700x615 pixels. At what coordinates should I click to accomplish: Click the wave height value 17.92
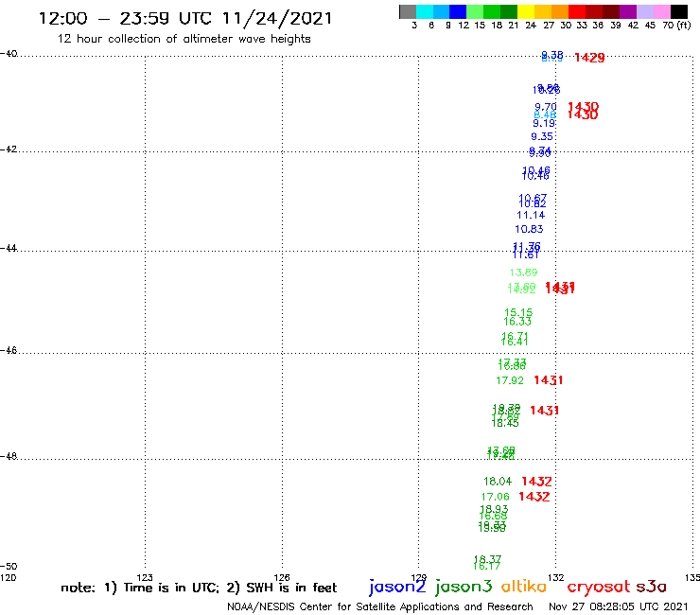[x=510, y=380]
